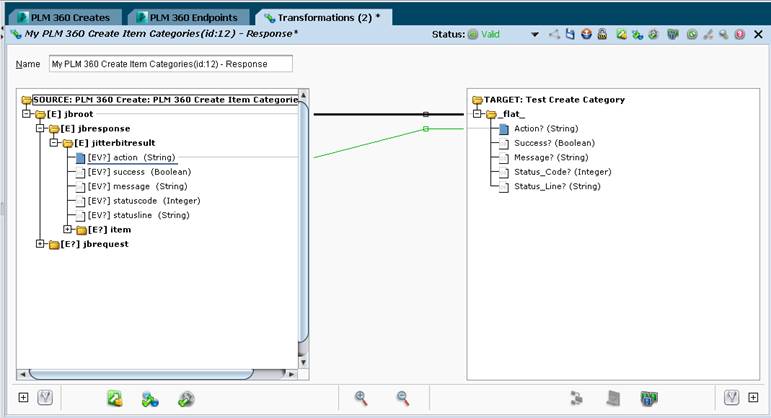Click the teal shield icon in header toolbar
This screenshot has width=771, height=418.
(673, 34)
